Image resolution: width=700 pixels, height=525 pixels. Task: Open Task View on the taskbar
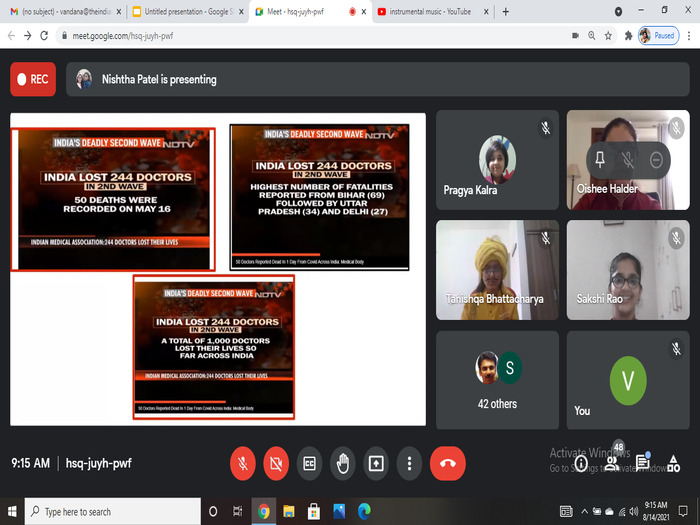pos(238,512)
